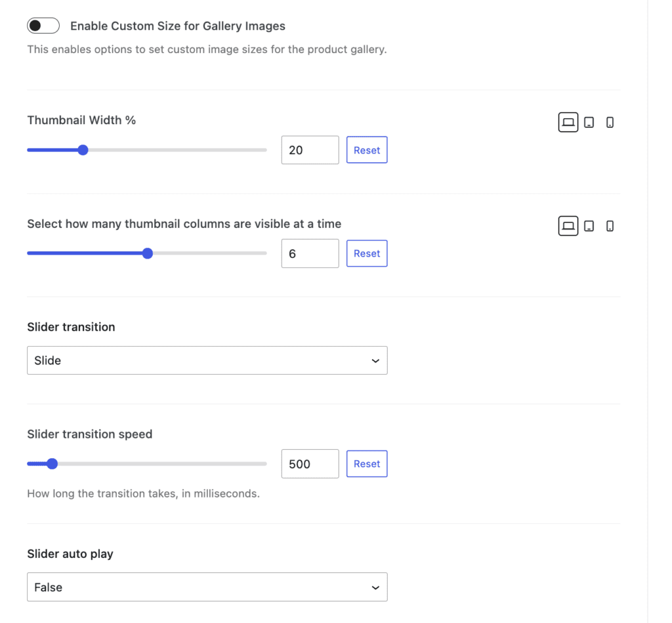The image size is (672, 623).
Task: Reset the Slider transition speed
Action: (x=366, y=463)
